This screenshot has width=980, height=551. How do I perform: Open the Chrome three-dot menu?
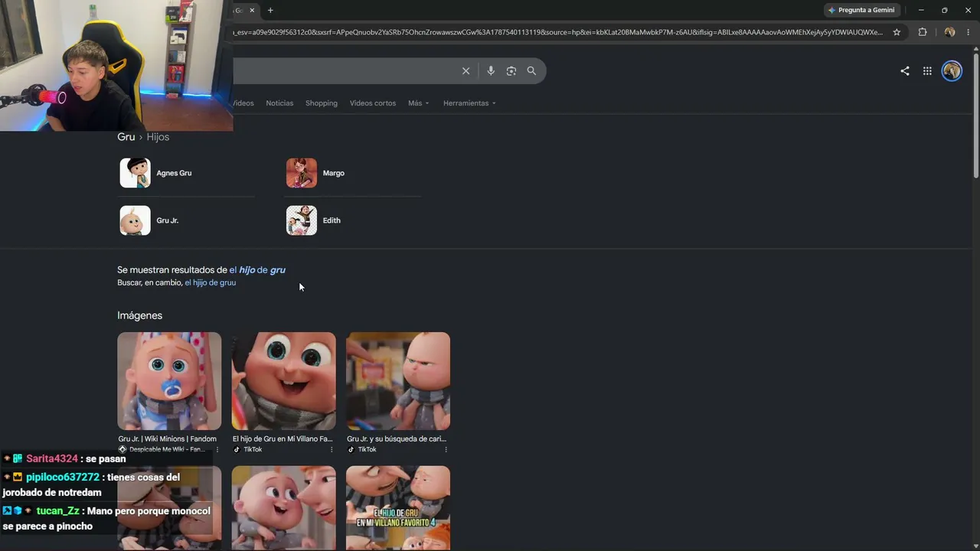(969, 32)
